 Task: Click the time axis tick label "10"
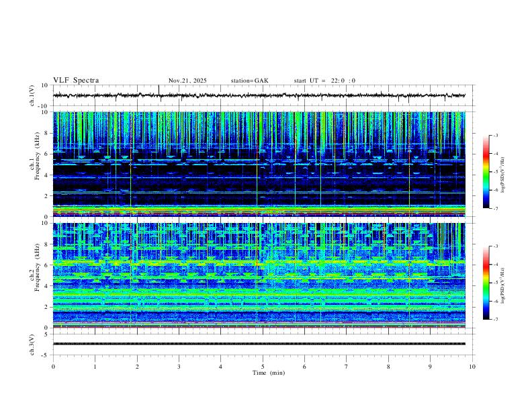pos(472,367)
